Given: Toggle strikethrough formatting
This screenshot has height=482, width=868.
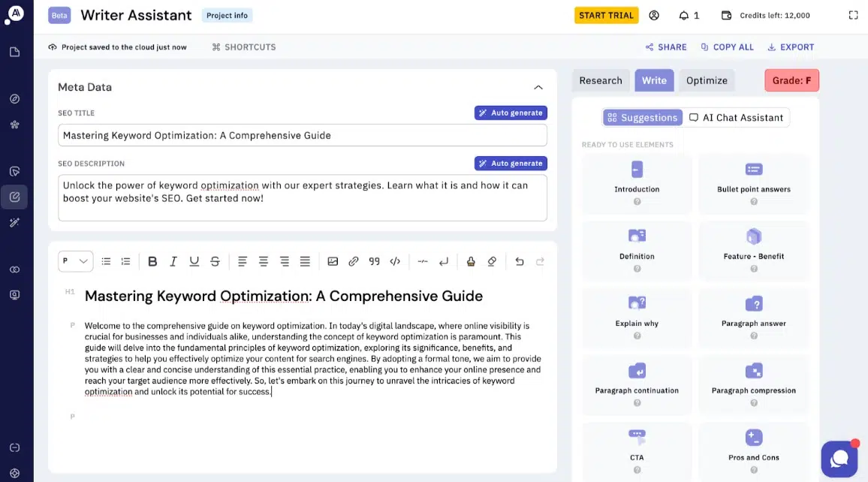Looking at the screenshot, I should click(x=215, y=261).
